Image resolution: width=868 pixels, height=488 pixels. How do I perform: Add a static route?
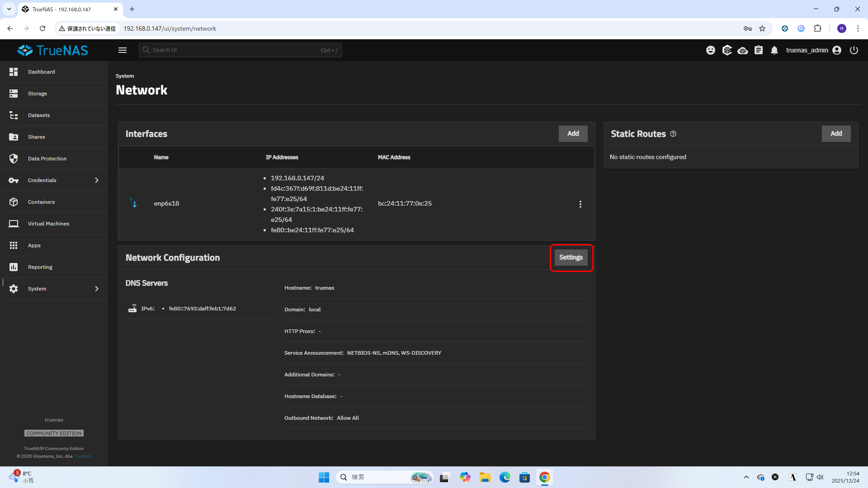click(836, 134)
